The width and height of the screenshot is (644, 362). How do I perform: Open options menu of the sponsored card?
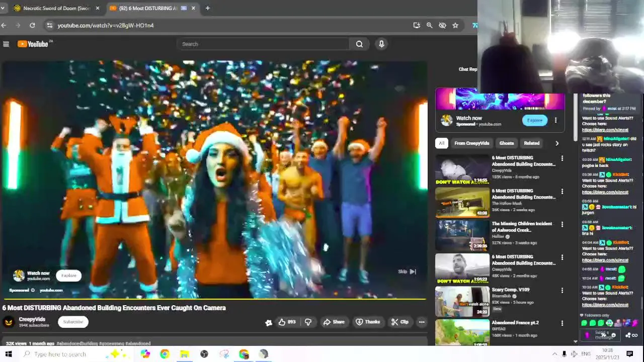(555, 120)
